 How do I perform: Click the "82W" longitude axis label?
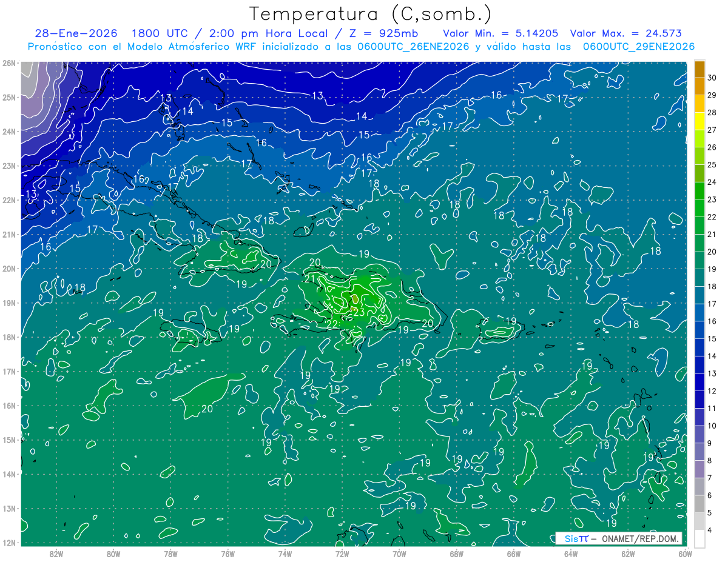[x=56, y=554]
